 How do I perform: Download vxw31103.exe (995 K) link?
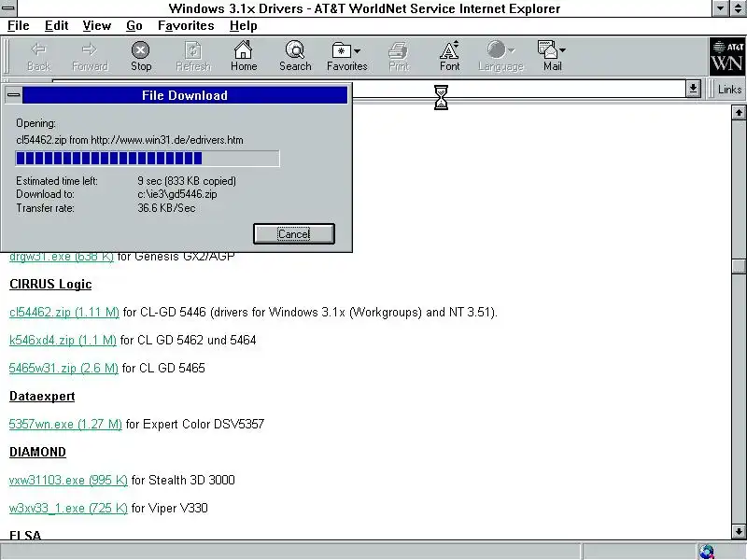(68, 480)
